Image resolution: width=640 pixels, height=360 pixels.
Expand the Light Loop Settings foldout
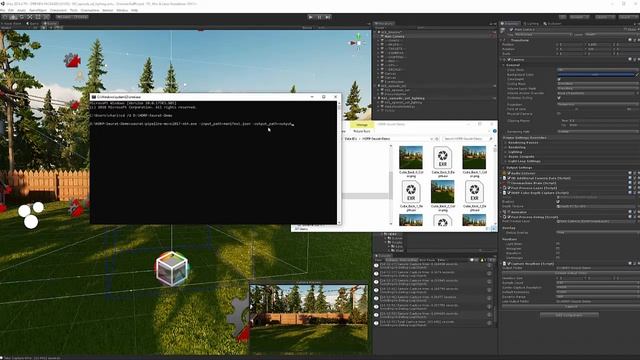point(506,161)
